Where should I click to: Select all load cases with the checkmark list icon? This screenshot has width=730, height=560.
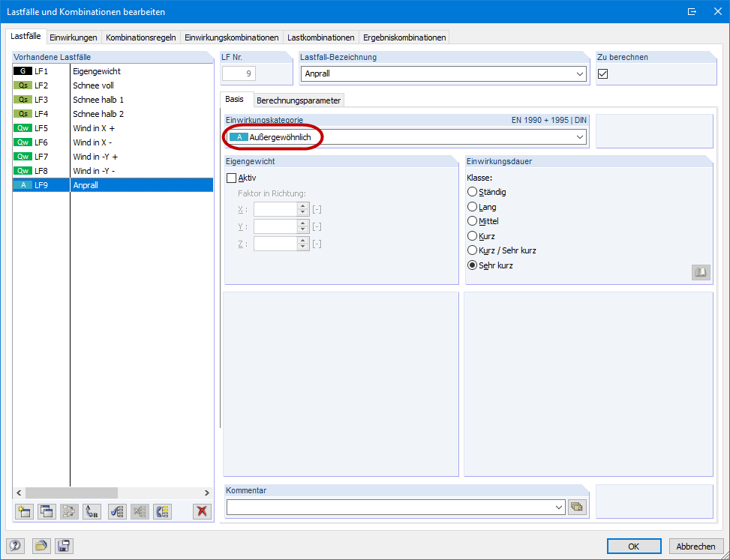tap(117, 511)
